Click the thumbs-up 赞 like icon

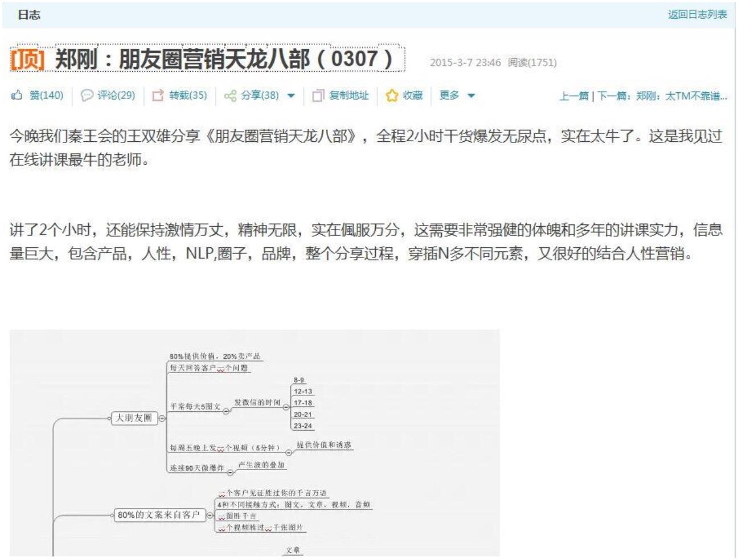17,96
